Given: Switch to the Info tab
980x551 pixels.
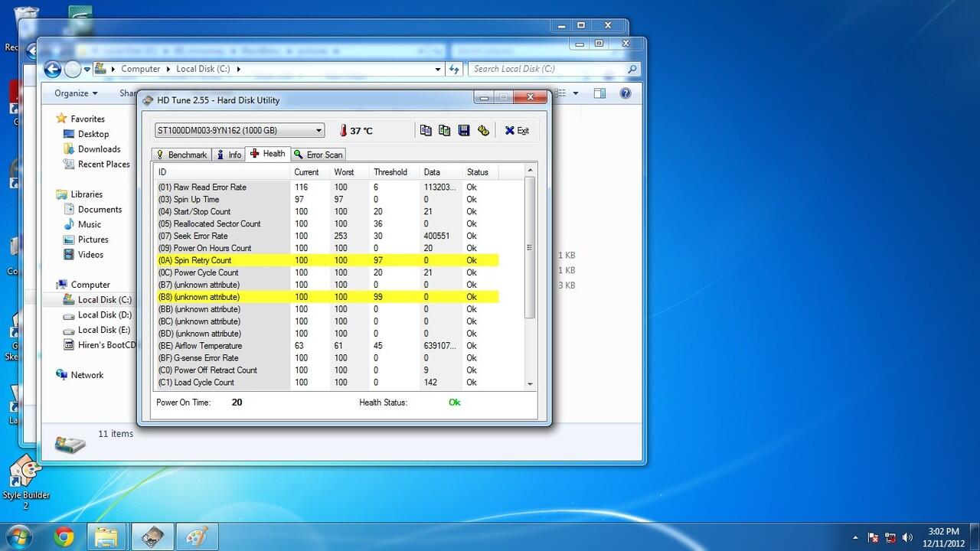Looking at the screenshot, I should 228,155.
